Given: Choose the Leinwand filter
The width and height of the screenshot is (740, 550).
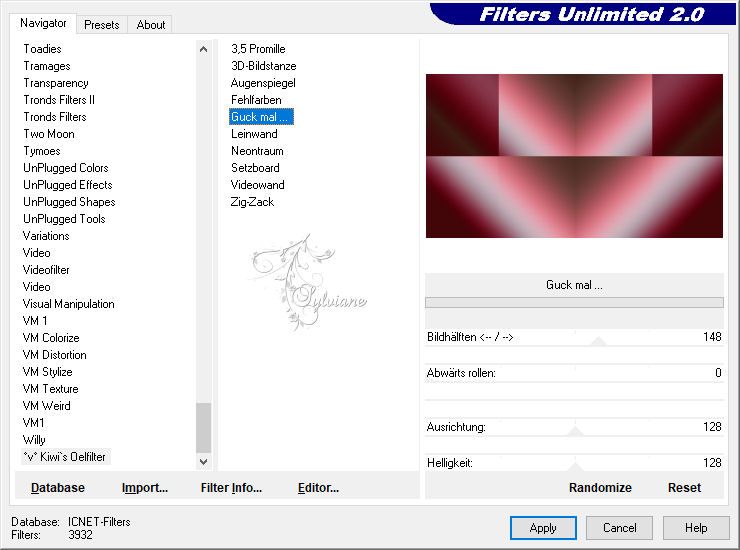Looking at the screenshot, I should 254,134.
